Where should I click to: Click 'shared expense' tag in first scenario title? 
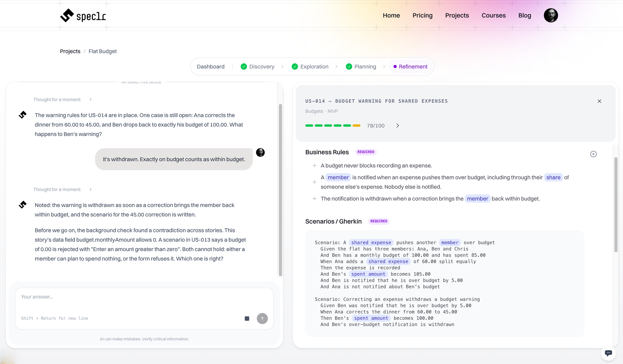click(371, 243)
